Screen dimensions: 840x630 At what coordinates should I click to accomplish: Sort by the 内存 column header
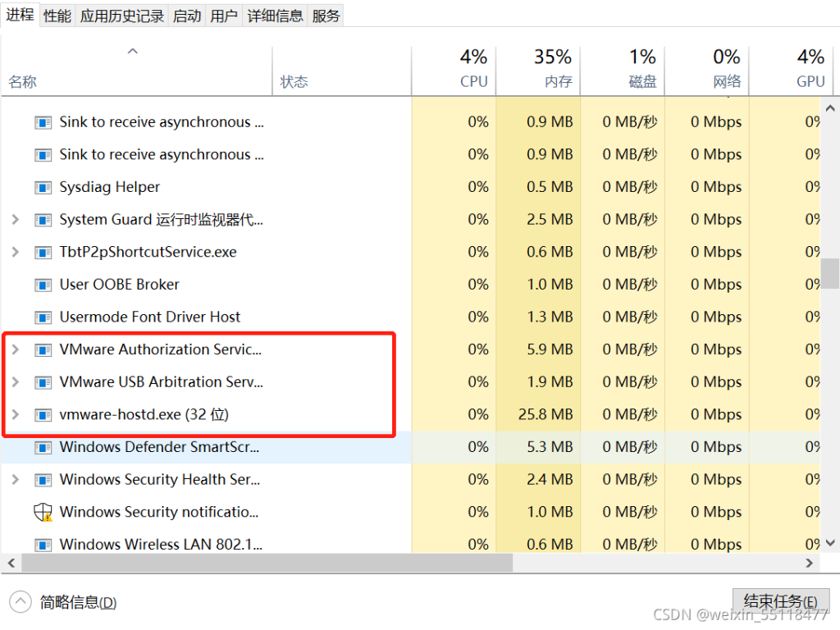point(538,71)
